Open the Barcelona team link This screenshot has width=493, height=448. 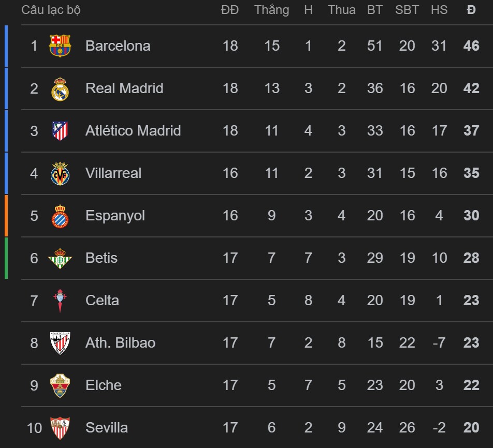coord(118,46)
